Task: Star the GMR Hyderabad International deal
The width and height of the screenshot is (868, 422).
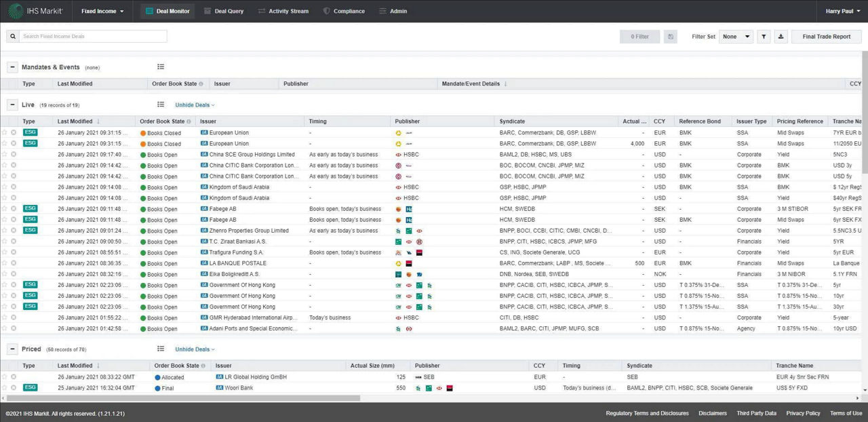Action: click(x=5, y=318)
